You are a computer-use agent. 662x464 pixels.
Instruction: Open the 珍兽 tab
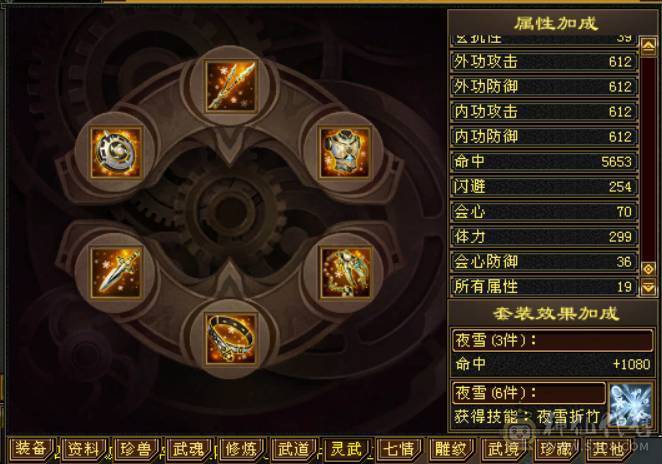pyautogui.click(x=136, y=448)
